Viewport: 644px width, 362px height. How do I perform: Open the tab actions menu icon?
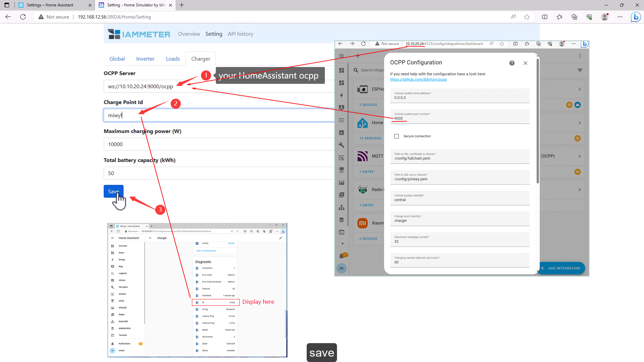pos(7,5)
